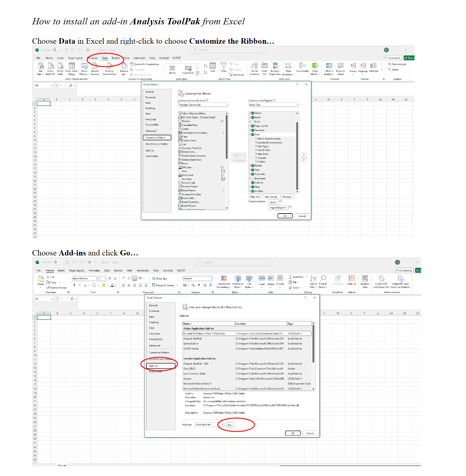Uncheck the Insert tab checkbox in Main Tabs
The width and height of the screenshot is (466, 476).
pyautogui.click(x=253, y=117)
